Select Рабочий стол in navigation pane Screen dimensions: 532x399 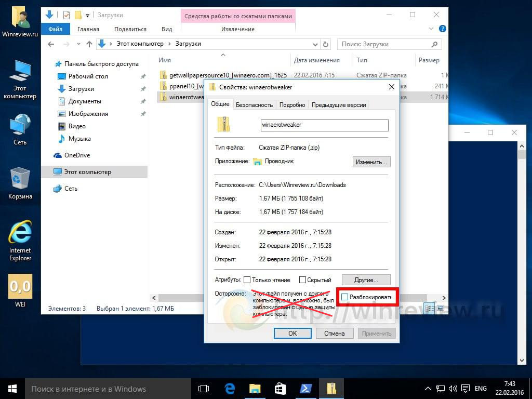coord(88,76)
